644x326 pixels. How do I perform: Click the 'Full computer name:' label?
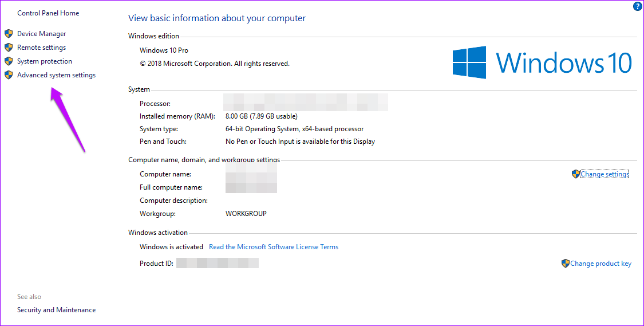(x=171, y=187)
